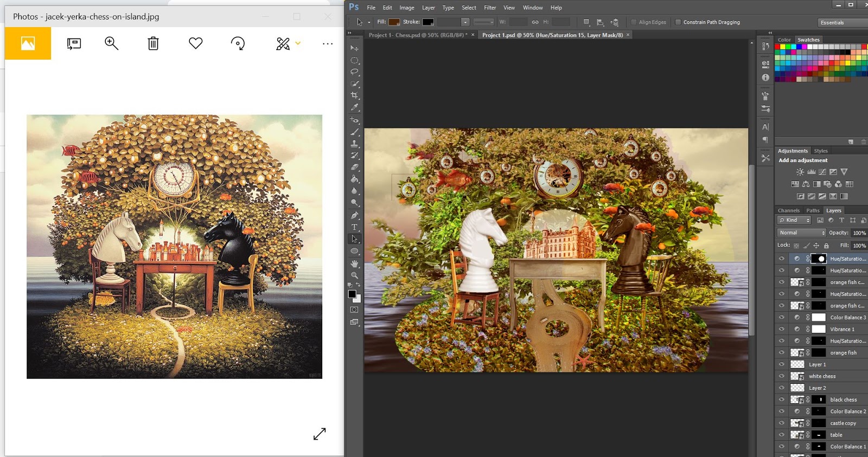Open the Essentials workspace dropdown
The width and height of the screenshot is (868, 457).
(843, 22)
